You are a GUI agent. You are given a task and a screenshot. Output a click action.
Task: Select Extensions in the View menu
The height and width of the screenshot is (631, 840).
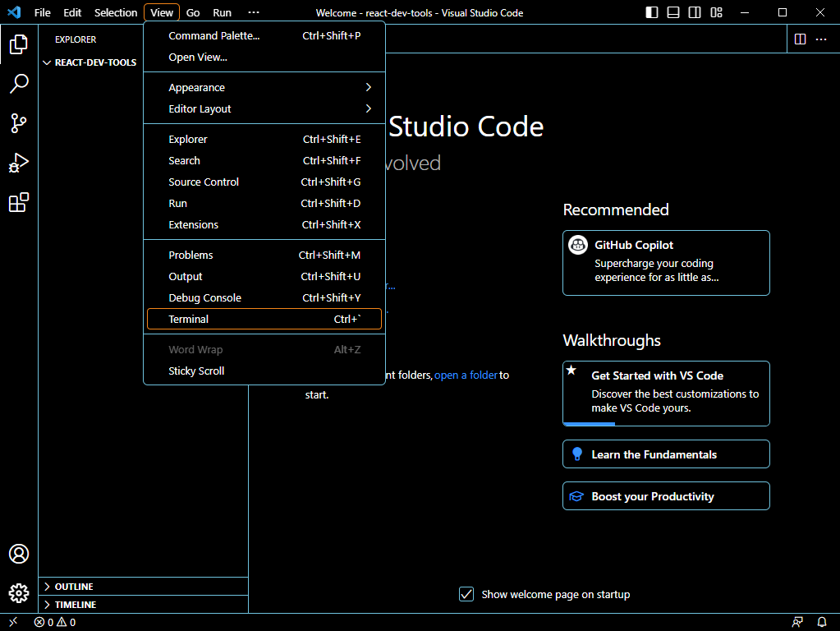tap(264, 225)
